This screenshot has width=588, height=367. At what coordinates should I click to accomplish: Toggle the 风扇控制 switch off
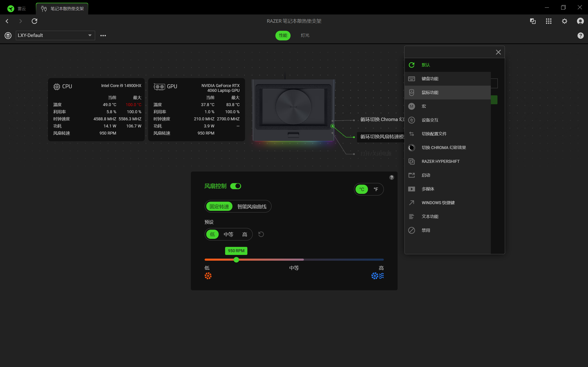[235, 186]
